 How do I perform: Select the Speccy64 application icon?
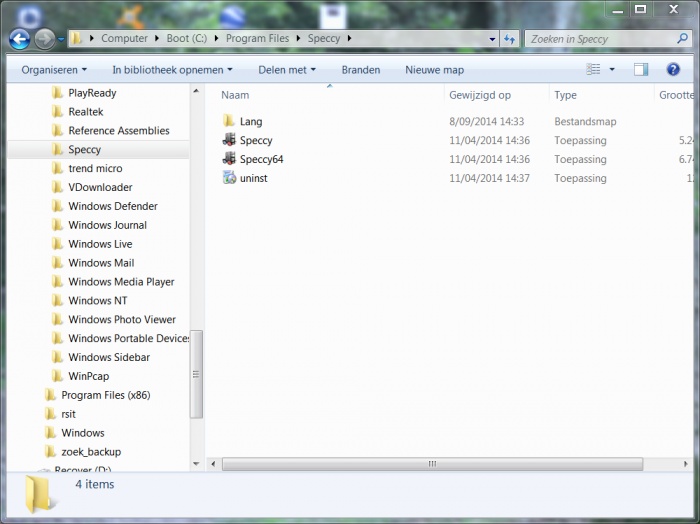pyautogui.click(x=229, y=158)
